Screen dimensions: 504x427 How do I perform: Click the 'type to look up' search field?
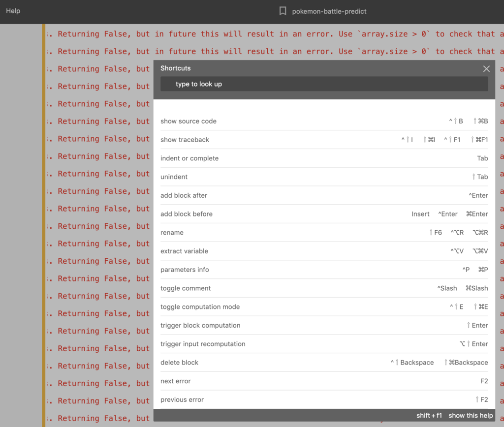point(324,84)
